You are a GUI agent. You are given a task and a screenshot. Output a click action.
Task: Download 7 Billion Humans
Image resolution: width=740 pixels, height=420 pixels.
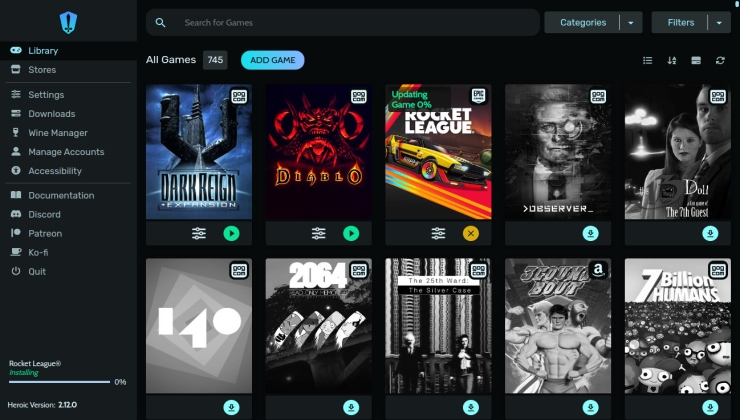[710, 407]
